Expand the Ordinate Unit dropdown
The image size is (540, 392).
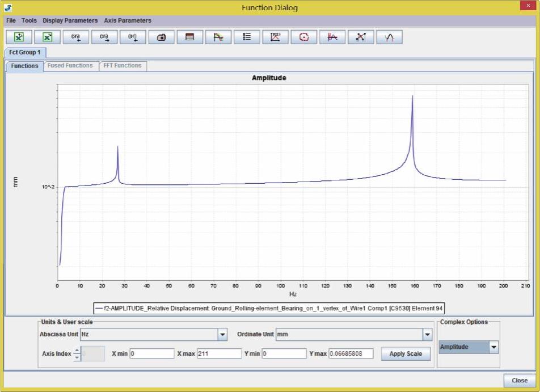click(427, 335)
